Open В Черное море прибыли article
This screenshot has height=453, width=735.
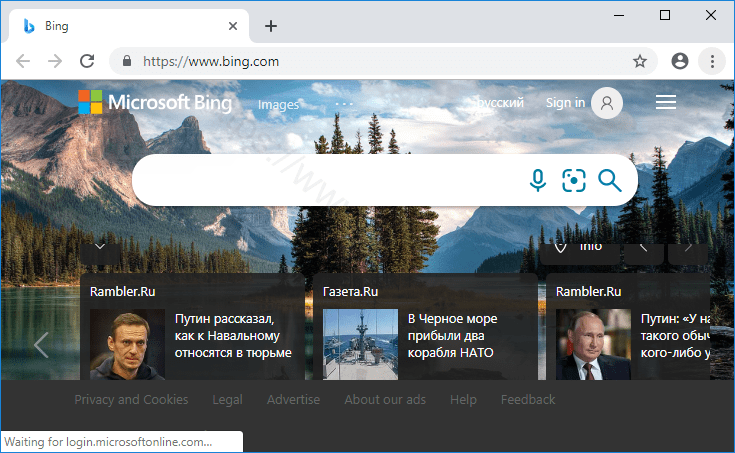(452, 336)
